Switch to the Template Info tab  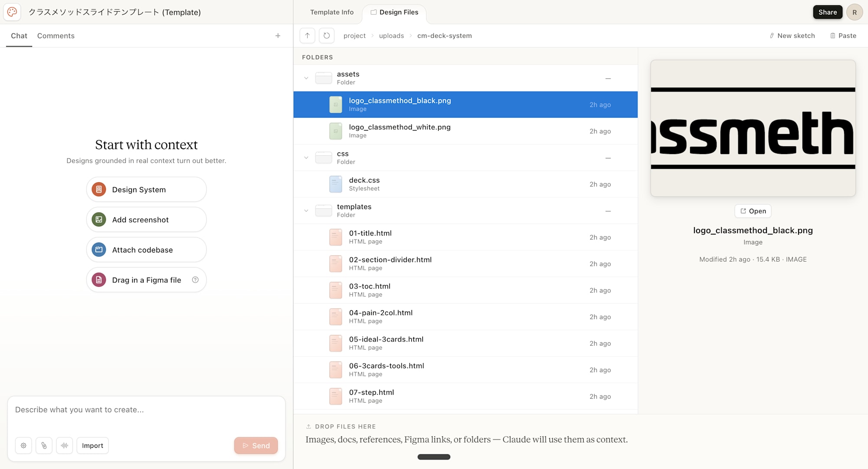point(332,12)
